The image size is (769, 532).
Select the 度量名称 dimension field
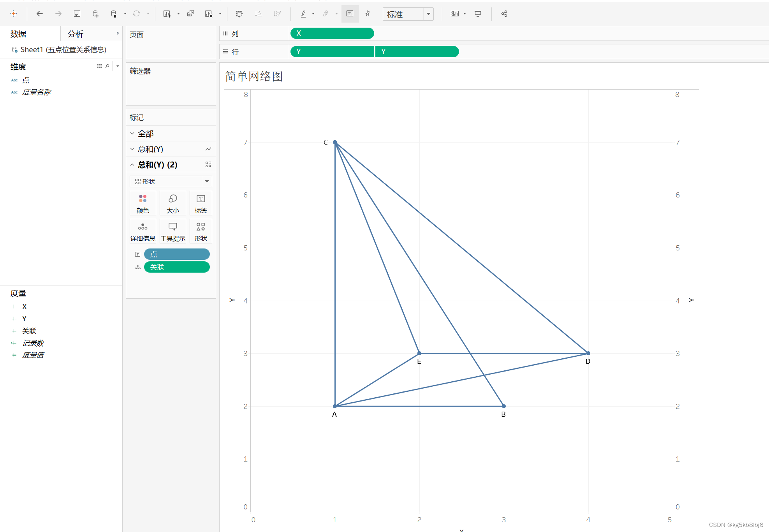(37, 92)
